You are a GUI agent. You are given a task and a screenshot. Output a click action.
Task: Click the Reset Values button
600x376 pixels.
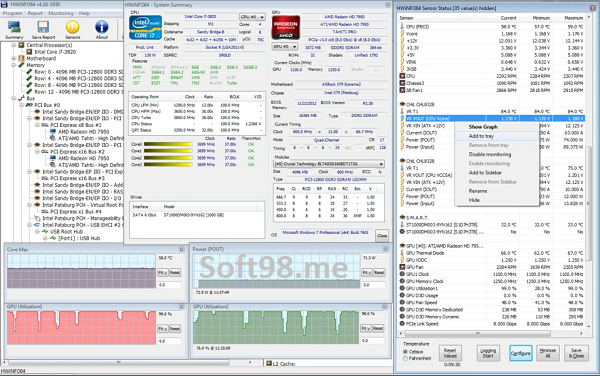(450, 353)
